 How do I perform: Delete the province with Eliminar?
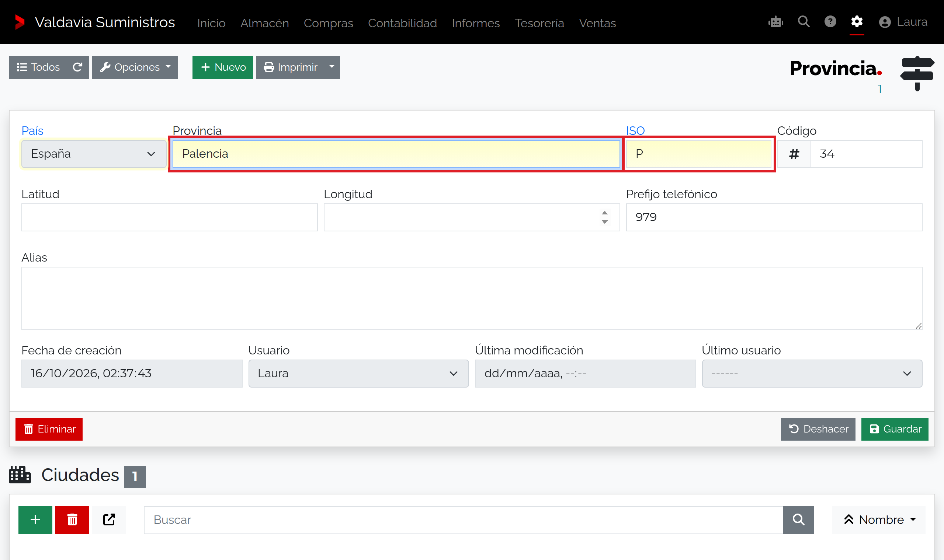pos(49,429)
